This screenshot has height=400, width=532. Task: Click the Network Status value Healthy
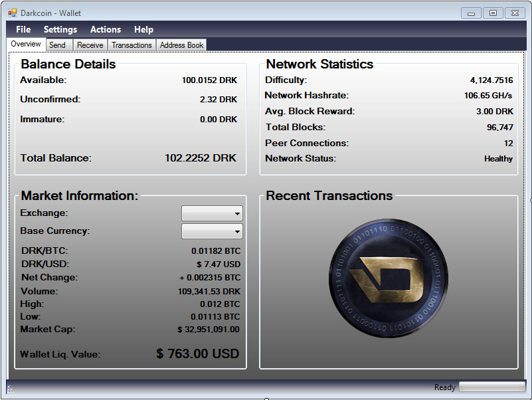[x=498, y=159]
